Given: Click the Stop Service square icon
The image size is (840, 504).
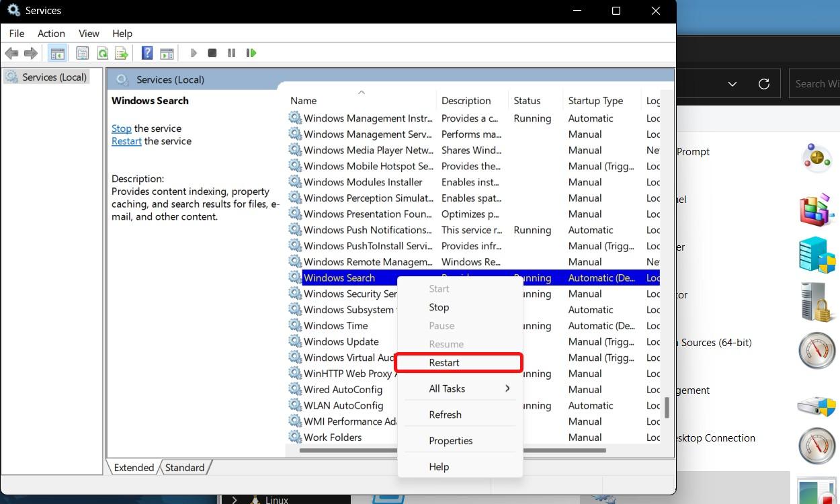Looking at the screenshot, I should pyautogui.click(x=212, y=53).
